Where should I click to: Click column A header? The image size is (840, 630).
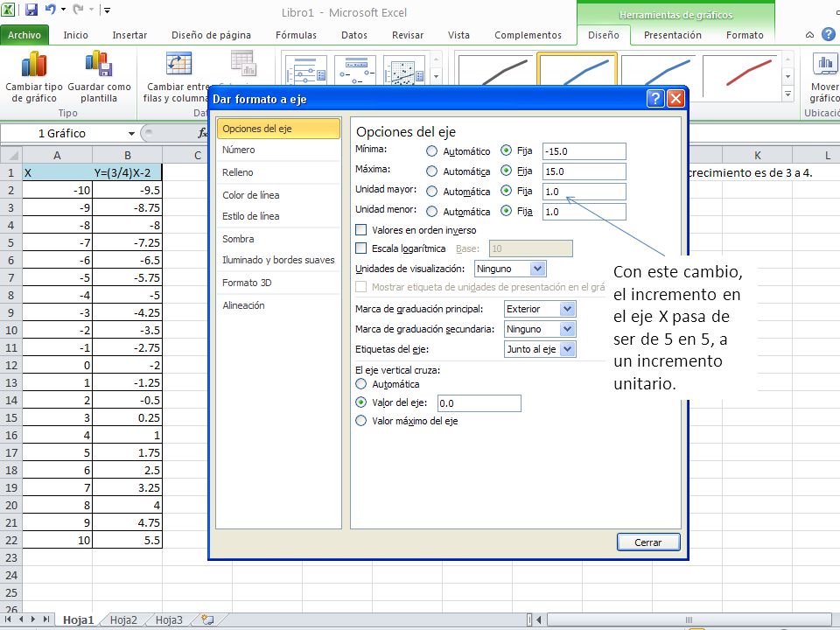pos(57,156)
